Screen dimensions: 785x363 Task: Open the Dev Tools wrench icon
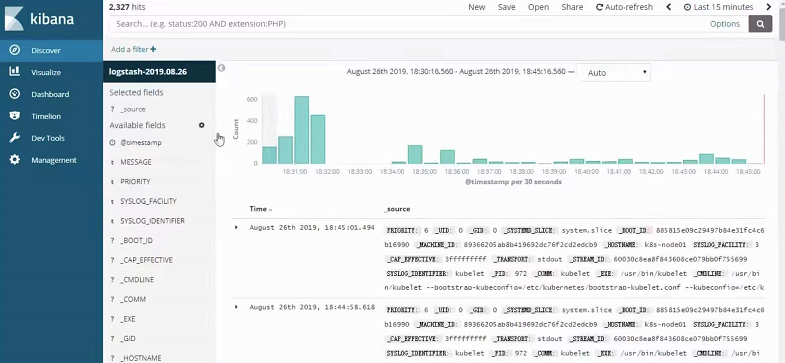click(15, 138)
